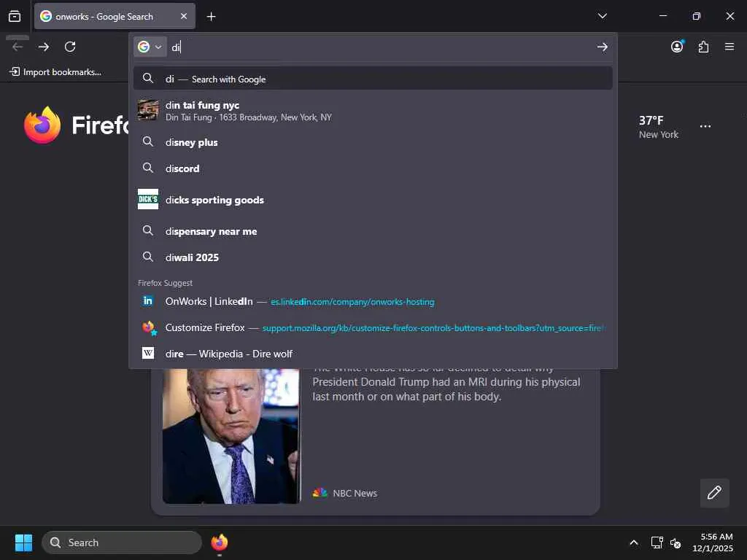Click magnifier icon beside 'diwali 2025'
Viewport: 747px width, 560px height.
click(147, 257)
